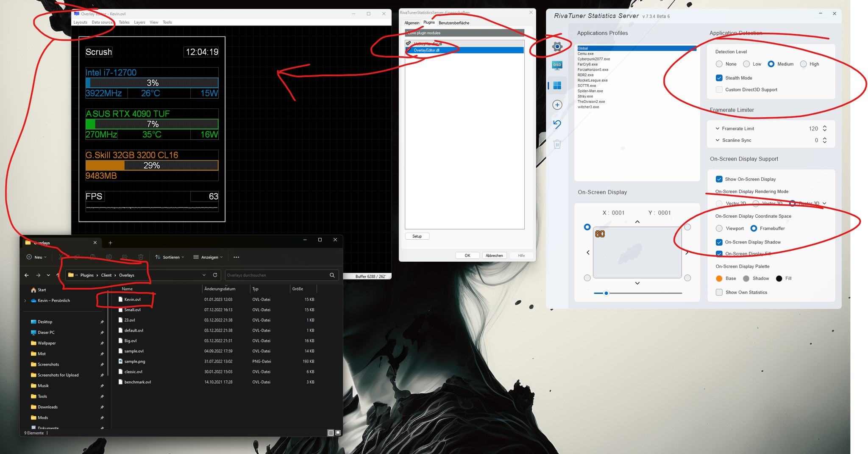
Task: Click the Client breadcrumb in address bar
Action: (x=106, y=275)
